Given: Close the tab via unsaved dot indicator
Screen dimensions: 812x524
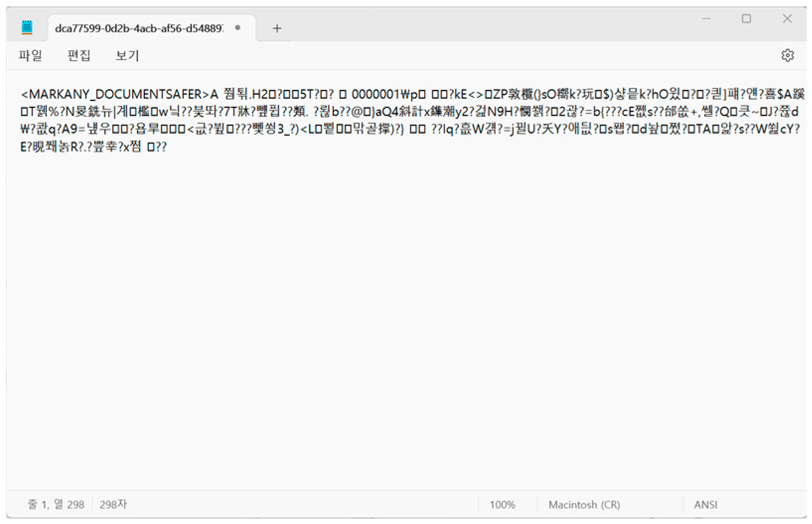Looking at the screenshot, I should coord(238,28).
